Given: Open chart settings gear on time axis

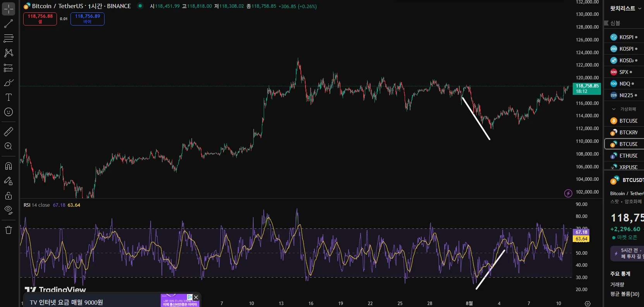Looking at the screenshot, I should [x=587, y=304].
